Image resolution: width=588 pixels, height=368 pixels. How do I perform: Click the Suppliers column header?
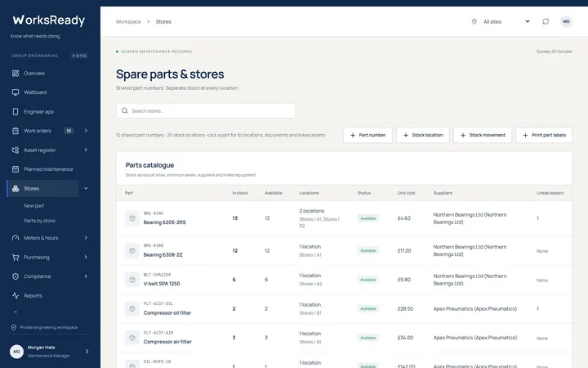pos(443,193)
